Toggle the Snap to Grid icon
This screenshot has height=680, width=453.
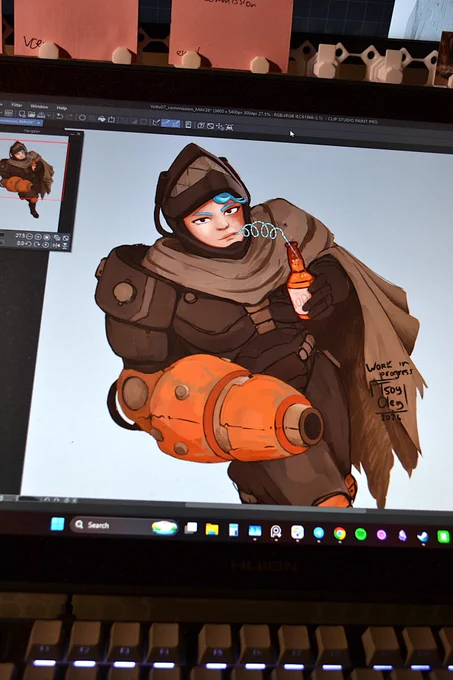point(176,124)
